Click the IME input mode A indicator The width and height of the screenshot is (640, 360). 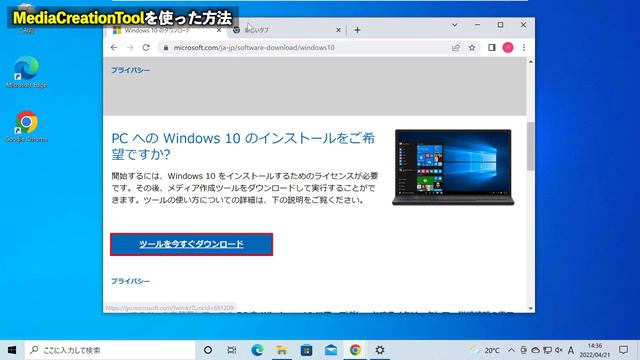(x=571, y=350)
